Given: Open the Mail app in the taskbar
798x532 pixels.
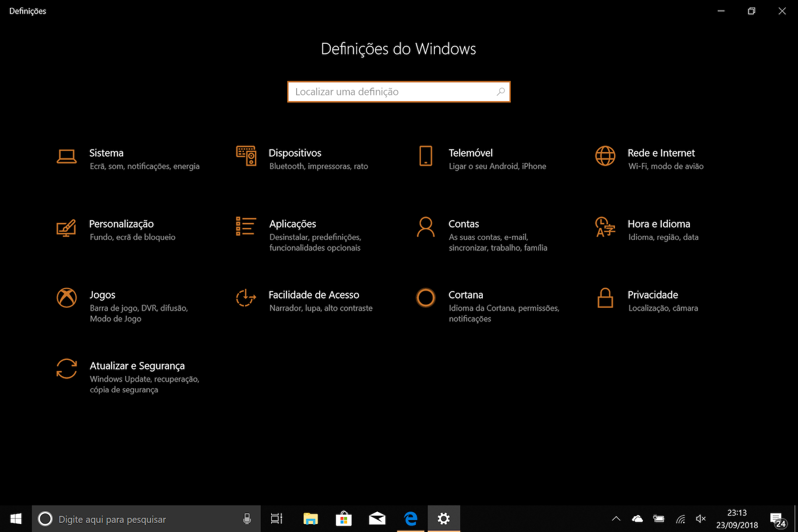Looking at the screenshot, I should tap(377, 519).
